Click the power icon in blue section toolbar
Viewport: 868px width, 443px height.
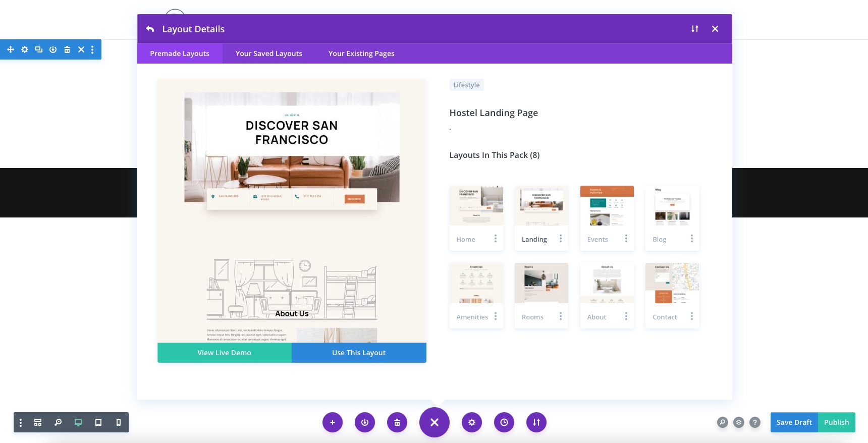click(53, 49)
